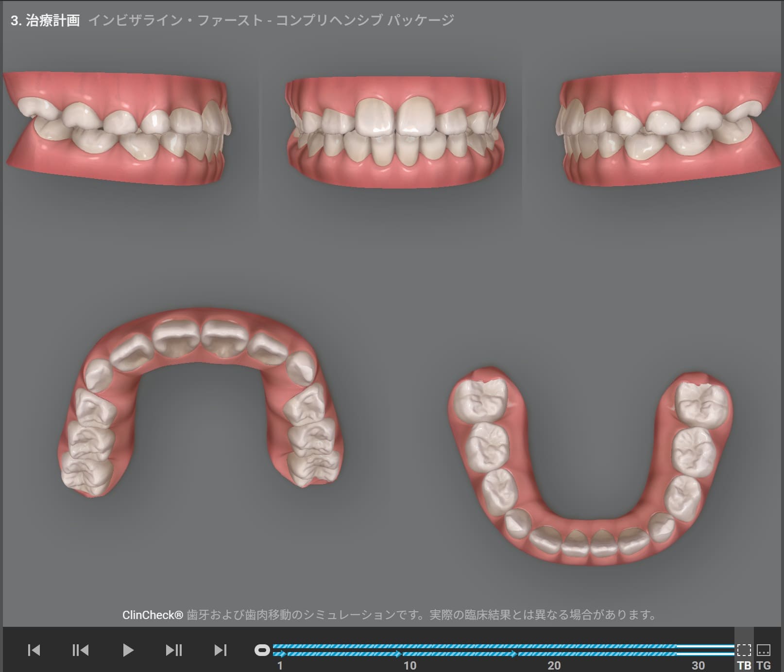The height and width of the screenshot is (672, 784).
Task: Step forward one aligner stage
Action: click(173, 650)
